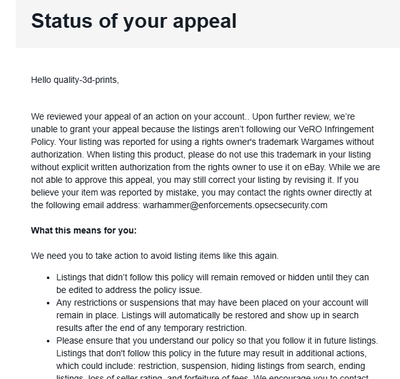Click the trademark word 'Wargames' in paragraph

[322, 142]
